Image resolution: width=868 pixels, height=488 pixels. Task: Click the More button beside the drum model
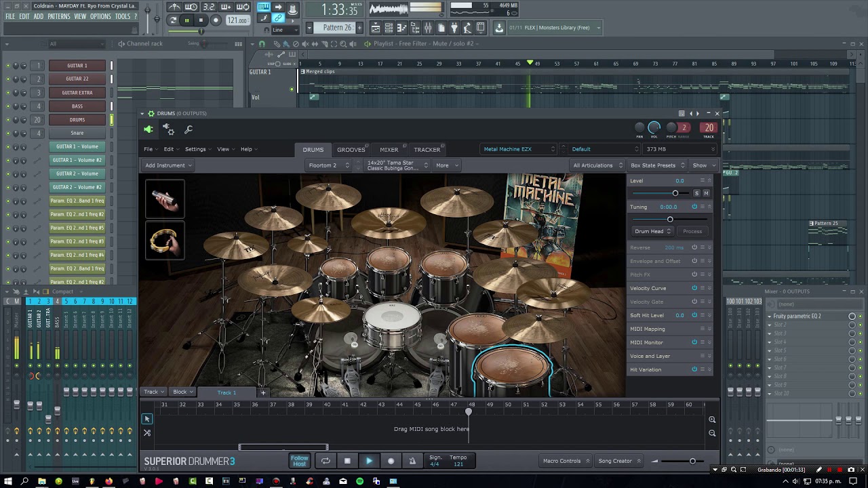coord(446,165)
